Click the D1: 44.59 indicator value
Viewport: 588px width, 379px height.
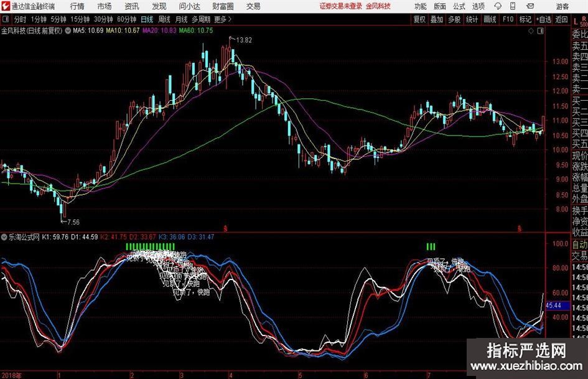click(85, 237)
